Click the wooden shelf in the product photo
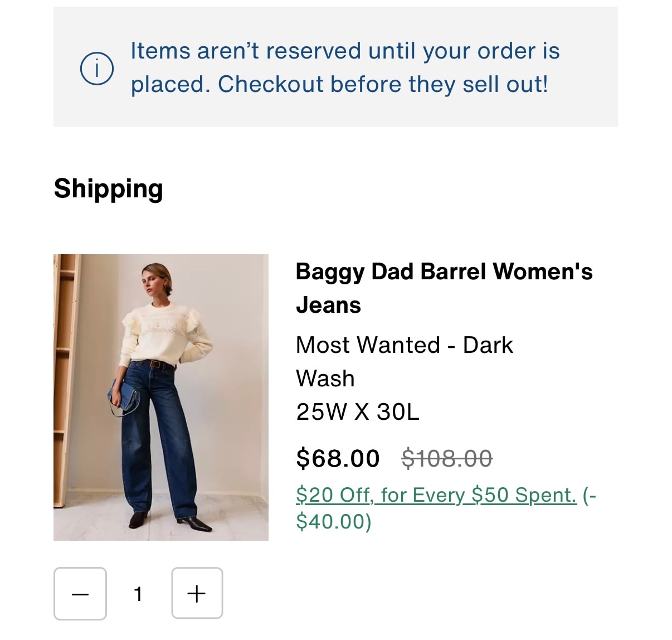Image resolution: width=672 pixels, height=640 pixels. (x=65, y=362)
